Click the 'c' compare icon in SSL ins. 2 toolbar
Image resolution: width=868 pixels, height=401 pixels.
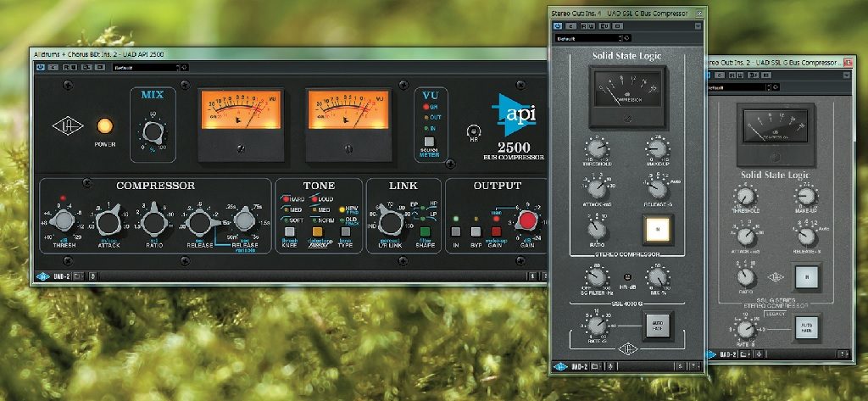720,75
